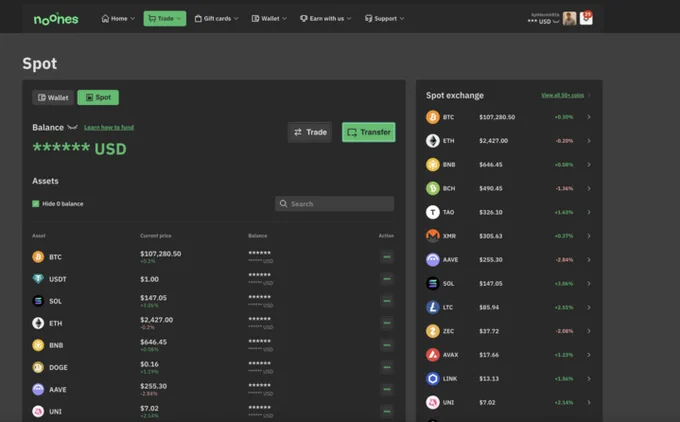Click the $0.16 DOGE current price
The image size is (680, 422).
(149, 364)
